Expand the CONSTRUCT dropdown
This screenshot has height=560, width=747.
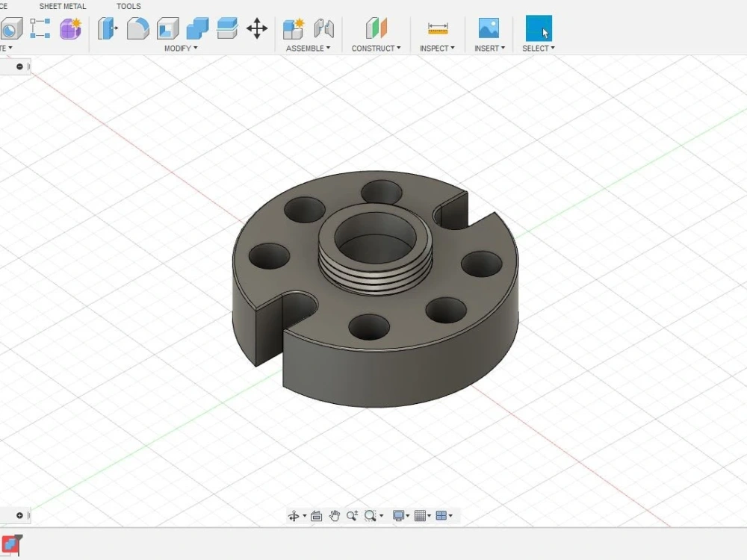point(376,48)
